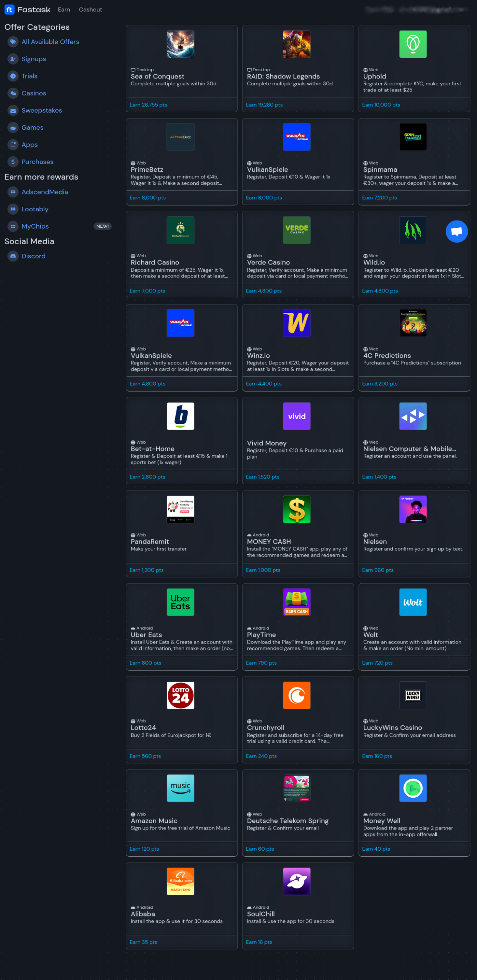Open the Apps category
This screenshot has height=980, width=477.
tap(29, 145)
